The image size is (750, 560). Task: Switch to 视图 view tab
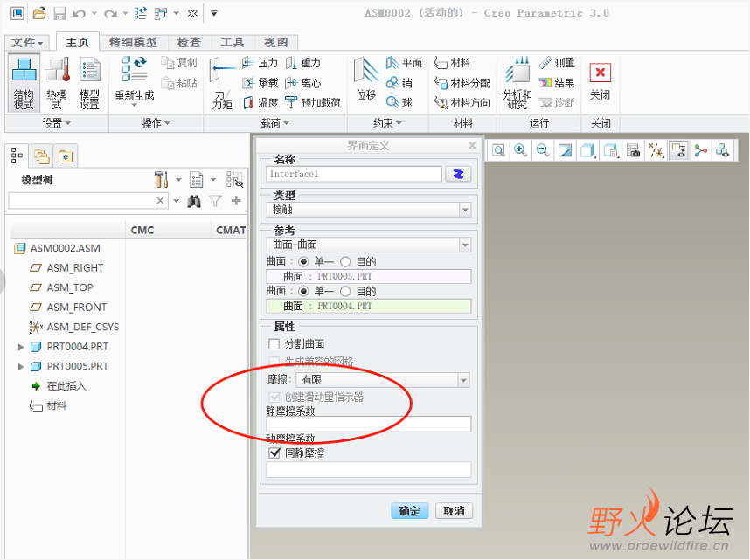276,43
